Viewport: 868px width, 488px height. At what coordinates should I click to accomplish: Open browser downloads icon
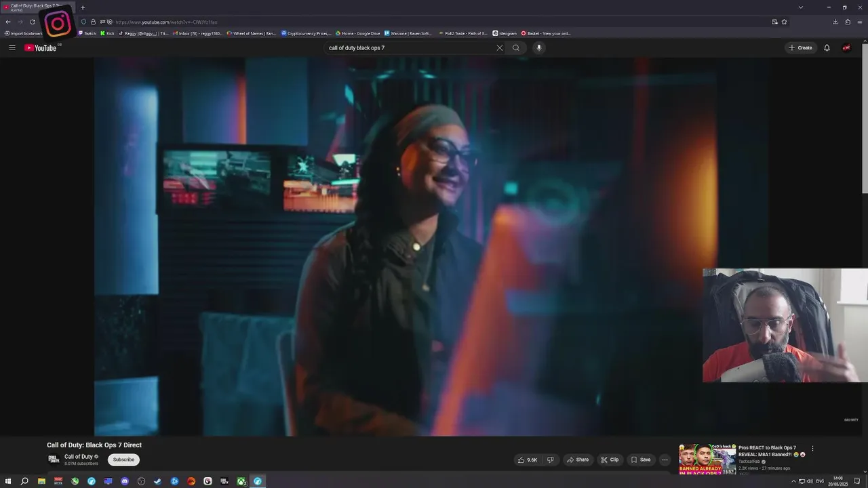(x=835, y=22)
